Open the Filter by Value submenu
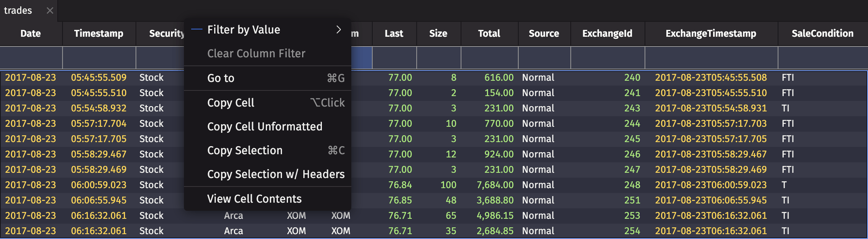This screenshot has width=868, height=239. (x=244, y=30)
